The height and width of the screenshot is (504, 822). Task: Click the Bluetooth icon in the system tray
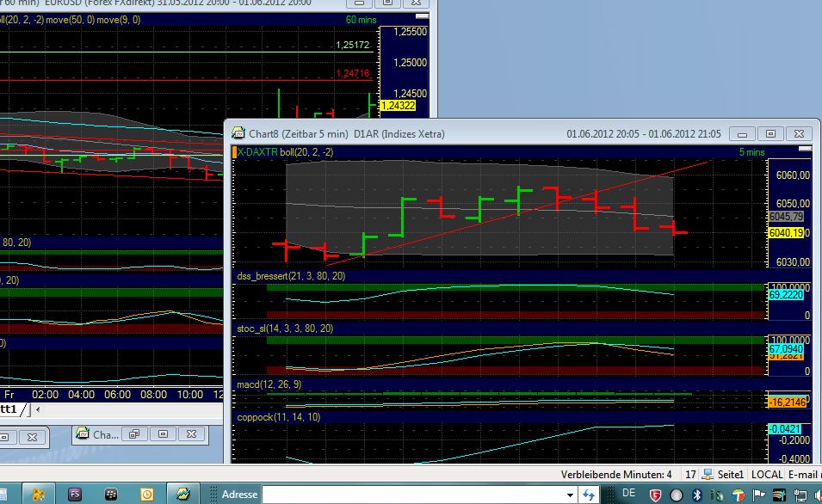click(x=695, y=495)
